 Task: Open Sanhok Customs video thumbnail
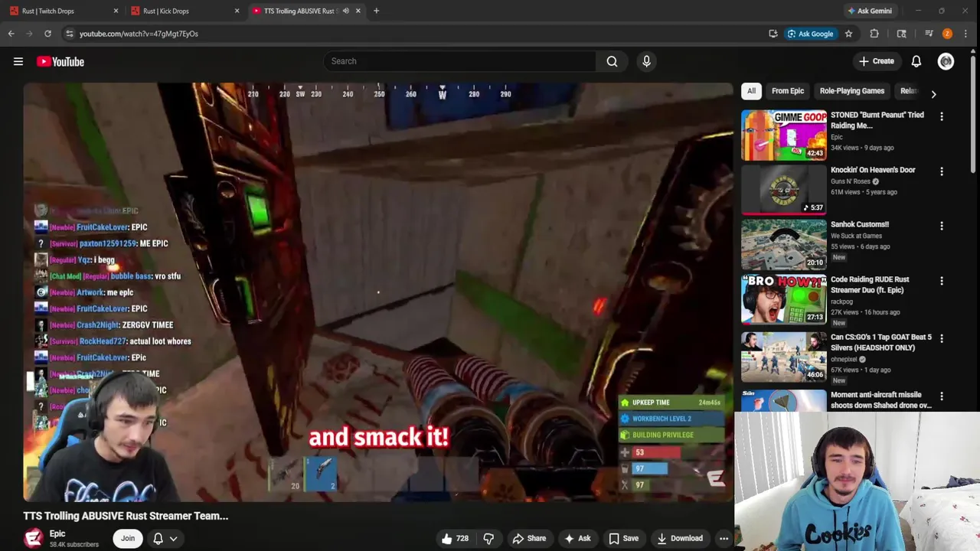point(783,245)
